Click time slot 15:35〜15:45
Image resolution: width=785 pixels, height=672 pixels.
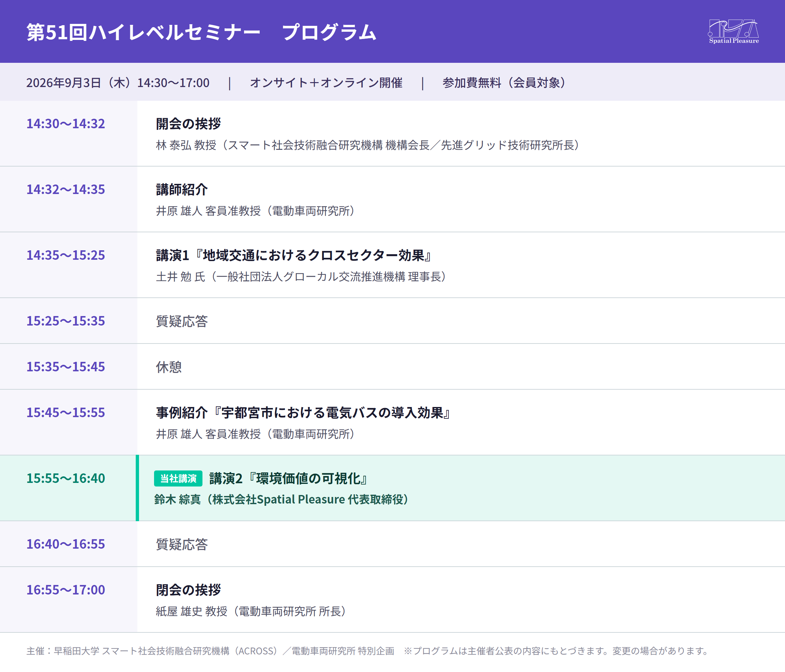[x=65, y=366]
